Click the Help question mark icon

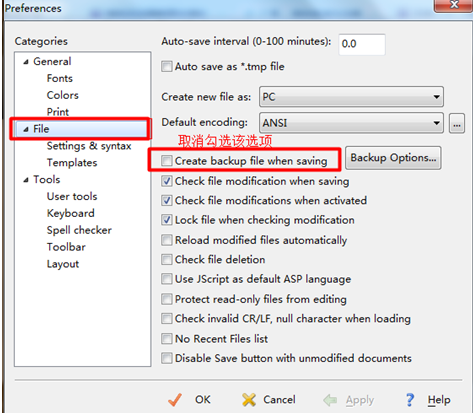410,400
